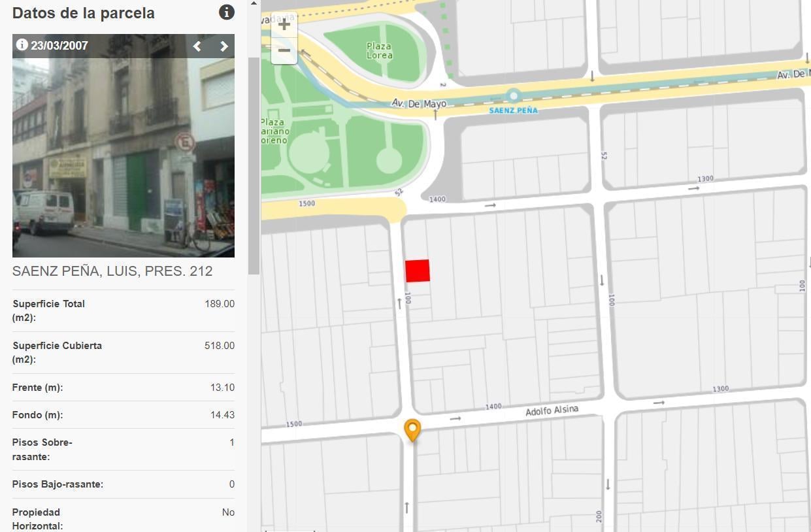This screenshot has width=811, height=532.
Task: Click the Av. De Mayo street label
Action: tap(419, 103)
